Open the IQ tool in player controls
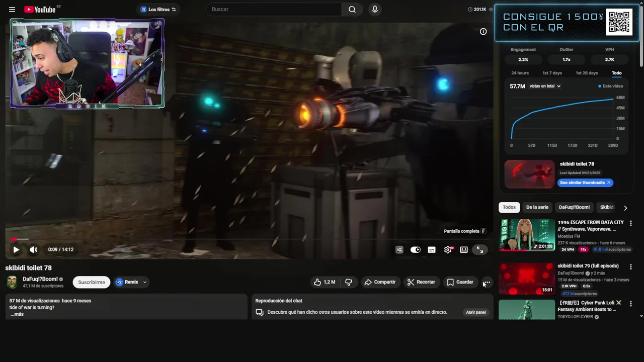Screen dimensions: 644x362 click(399, 249)
